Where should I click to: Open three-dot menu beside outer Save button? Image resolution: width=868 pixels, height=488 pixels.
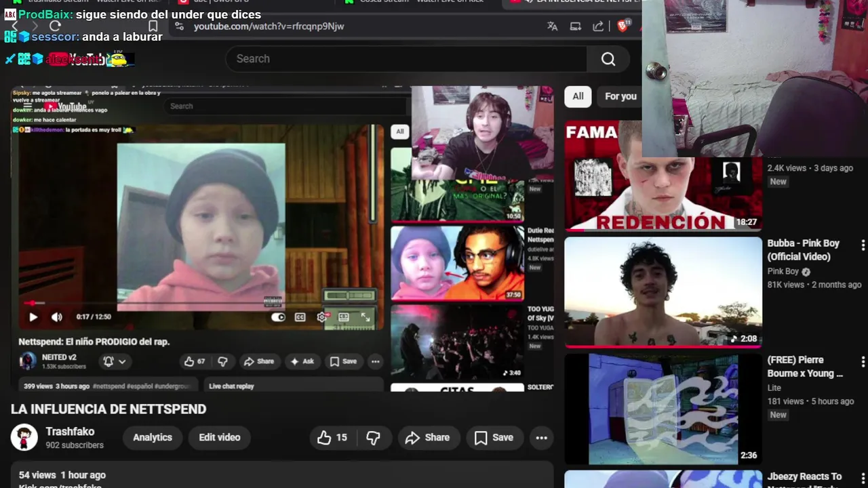tap(541, 438)
